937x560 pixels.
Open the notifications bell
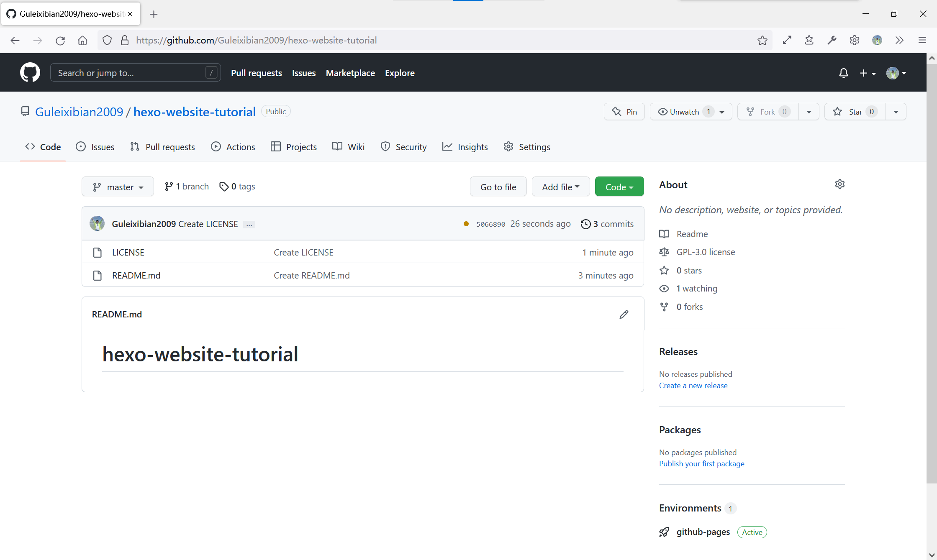[x=843, y=73]
